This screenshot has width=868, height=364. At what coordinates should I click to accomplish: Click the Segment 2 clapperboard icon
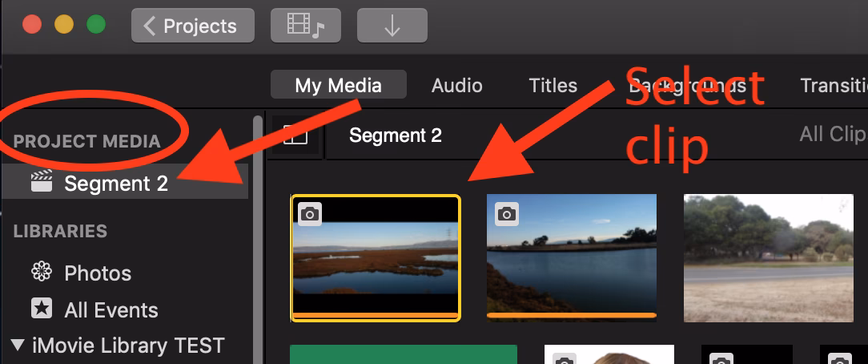(42, 181)
